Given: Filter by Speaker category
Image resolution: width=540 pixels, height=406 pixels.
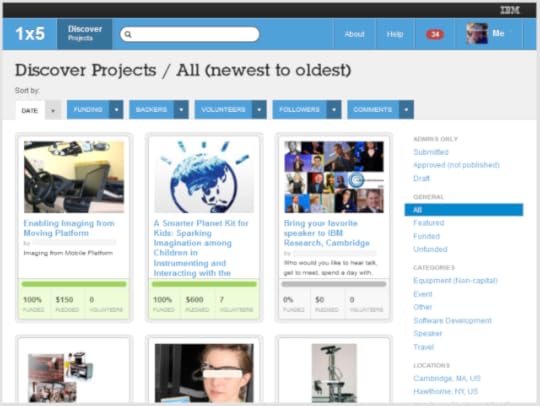Looking at the screenshot, I should coord(428,333).
